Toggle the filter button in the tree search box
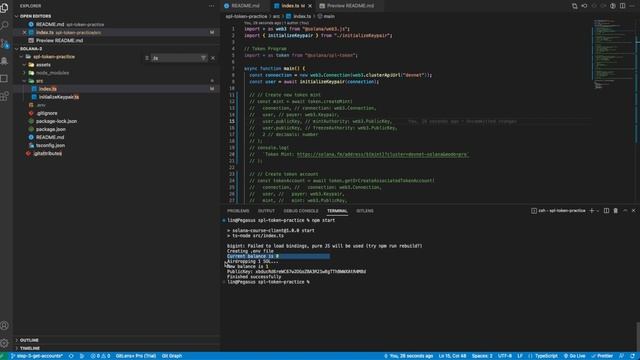This screenshot has width=640, height=360. (x=203, y=58)
